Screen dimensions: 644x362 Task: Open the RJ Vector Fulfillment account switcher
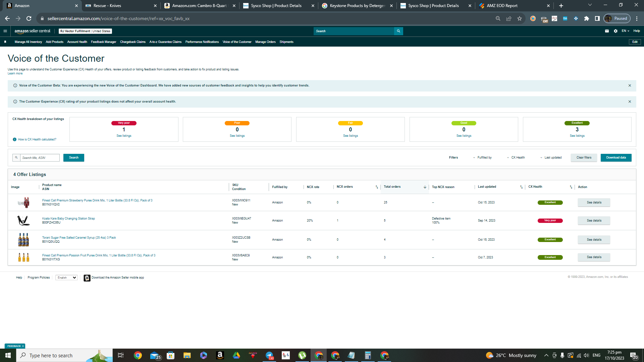[x=85, y=31]
